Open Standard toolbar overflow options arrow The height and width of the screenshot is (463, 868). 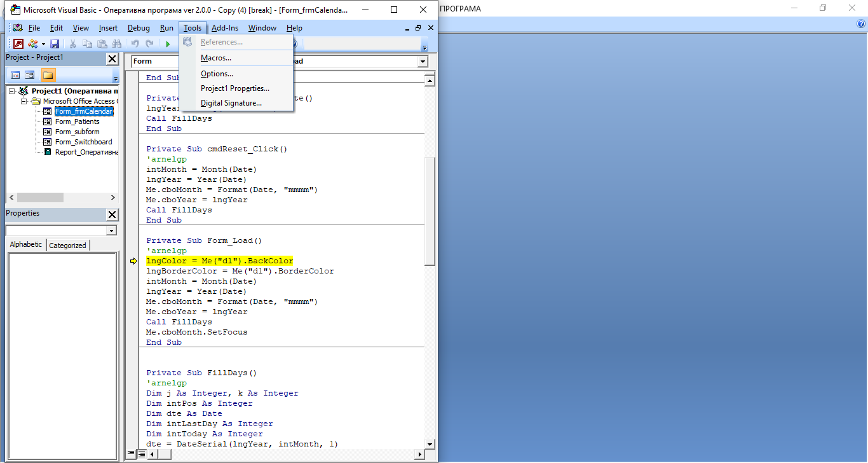[425, 45]
